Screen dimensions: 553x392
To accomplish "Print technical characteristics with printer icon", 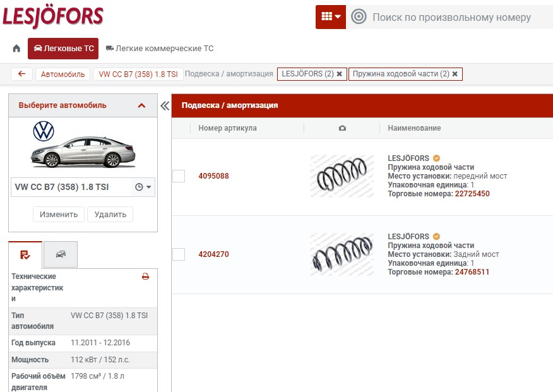I will (x=145, y=276).
